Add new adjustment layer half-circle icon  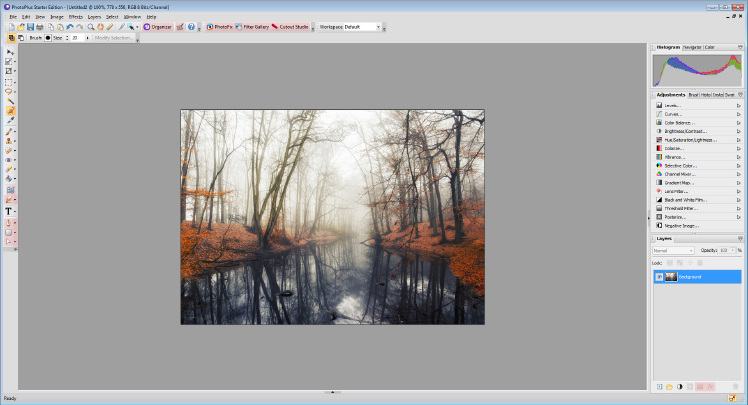pos(680,387)
